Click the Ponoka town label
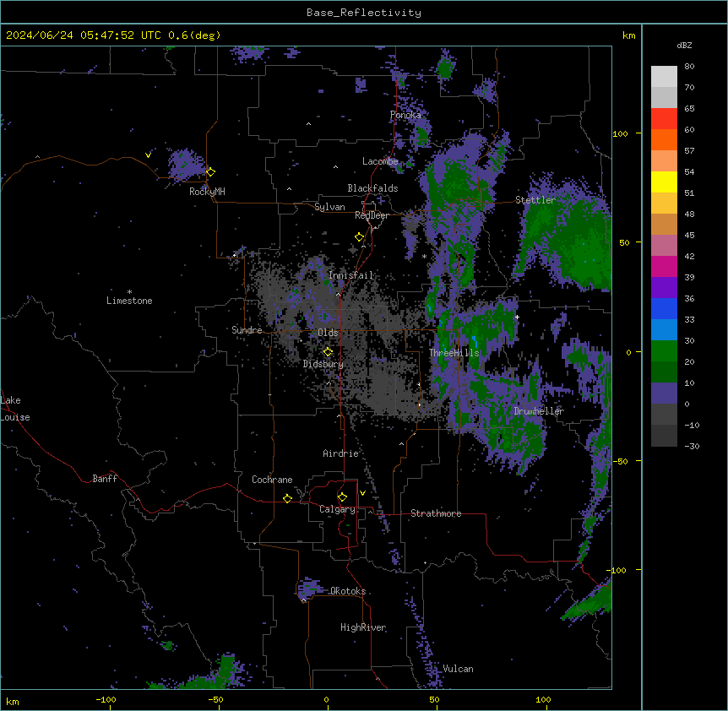Viewport: 728px width, 711px height. point(405,115)
